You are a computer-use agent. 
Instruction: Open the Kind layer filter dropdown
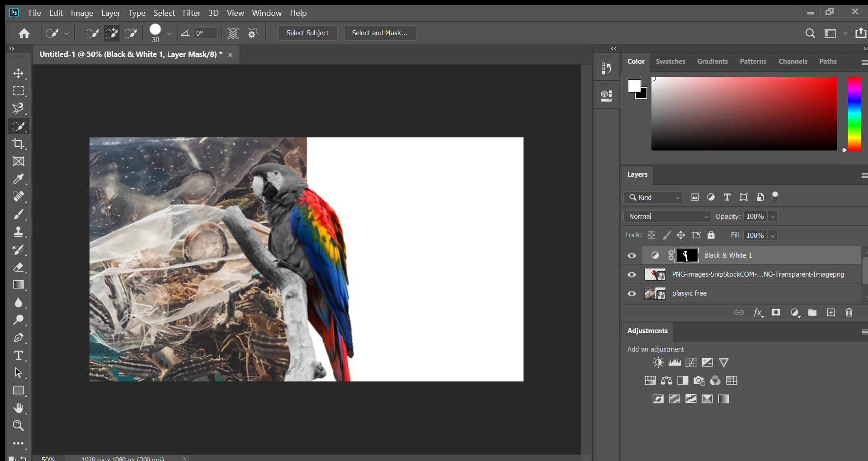(653, 198)
